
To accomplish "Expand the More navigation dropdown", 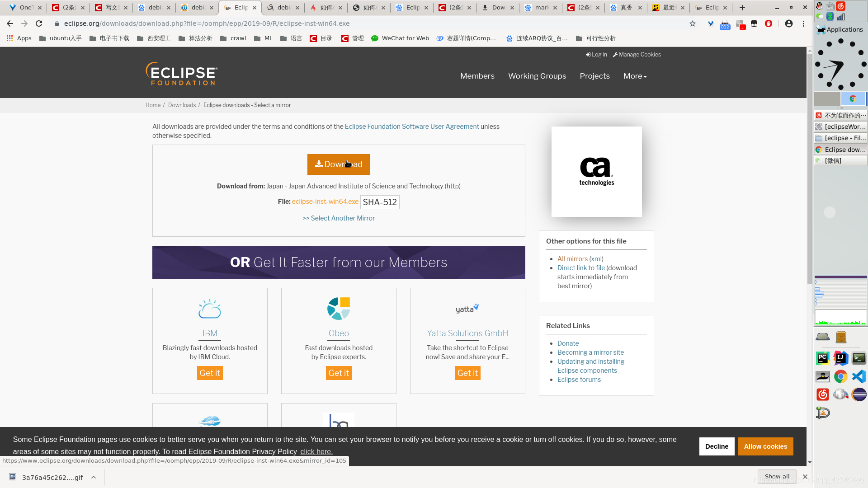I will [635, 76].
